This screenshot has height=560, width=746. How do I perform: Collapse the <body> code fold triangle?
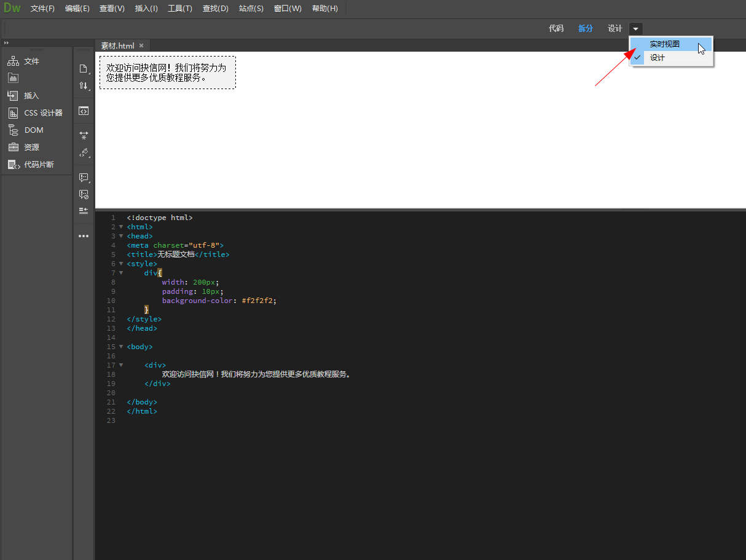pos(121,347)
